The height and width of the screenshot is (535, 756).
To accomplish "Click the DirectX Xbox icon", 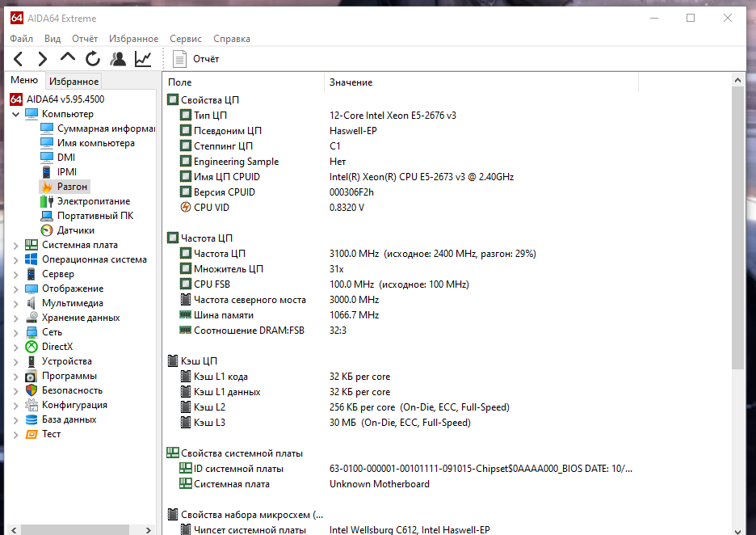I will pos(31,347).
